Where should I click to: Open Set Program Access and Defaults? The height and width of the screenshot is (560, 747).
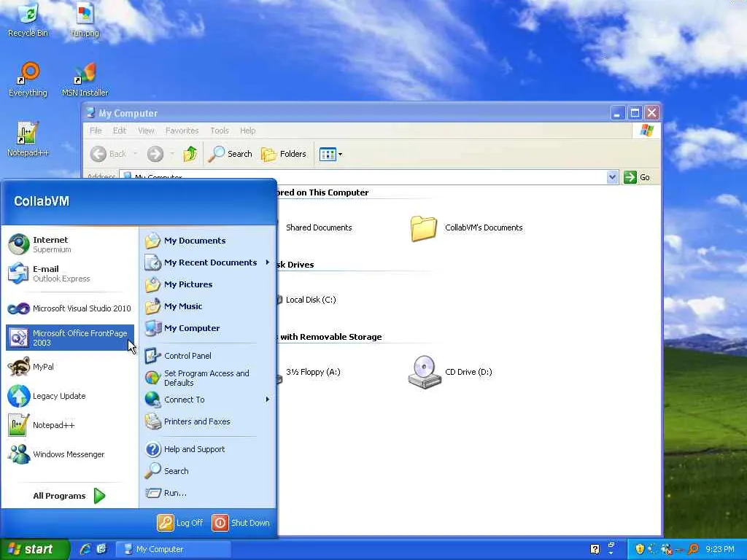208,378
